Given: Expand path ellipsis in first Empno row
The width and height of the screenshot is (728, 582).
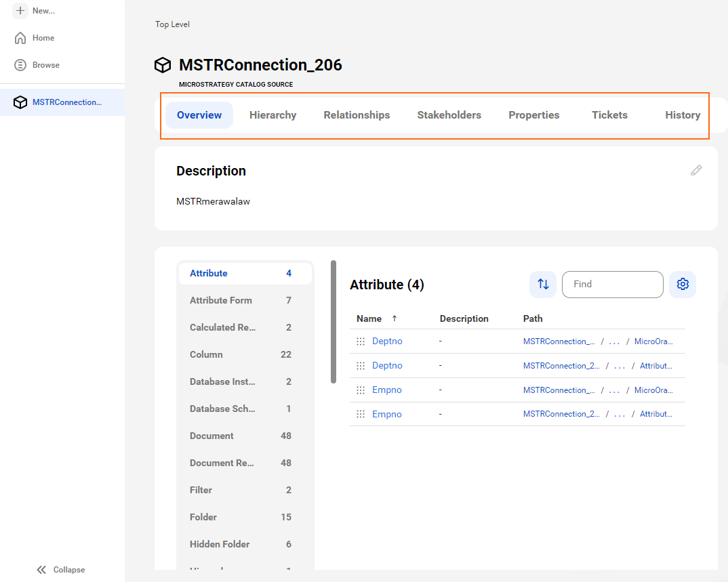Looking at the screenshot, I should pos(614,390).
